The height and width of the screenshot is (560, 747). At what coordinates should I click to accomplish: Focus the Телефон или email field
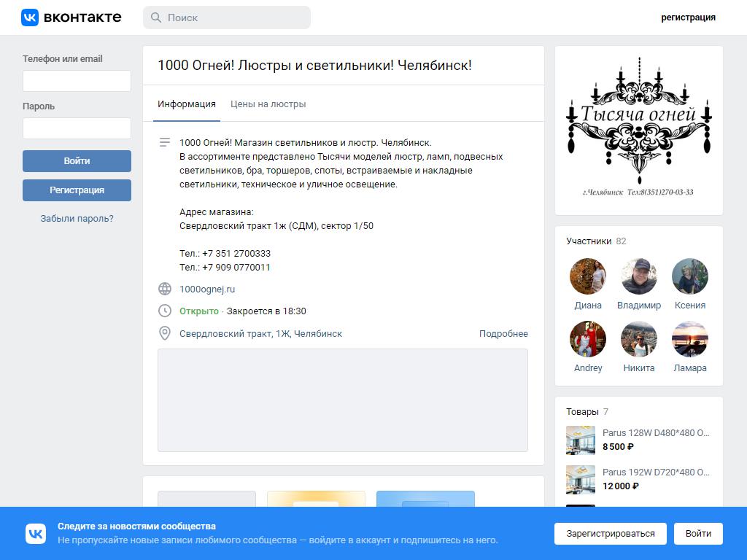click(x=77, y=81)
